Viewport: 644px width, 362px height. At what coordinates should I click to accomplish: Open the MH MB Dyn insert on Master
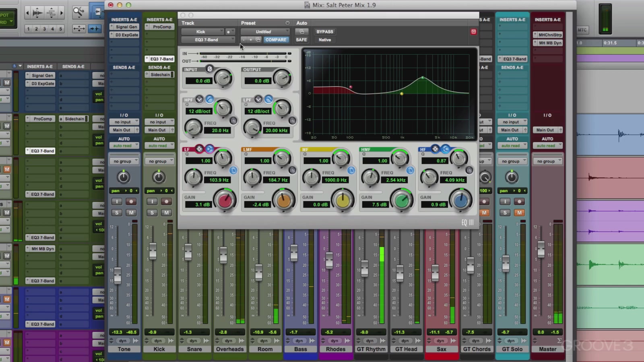(548, 43)
